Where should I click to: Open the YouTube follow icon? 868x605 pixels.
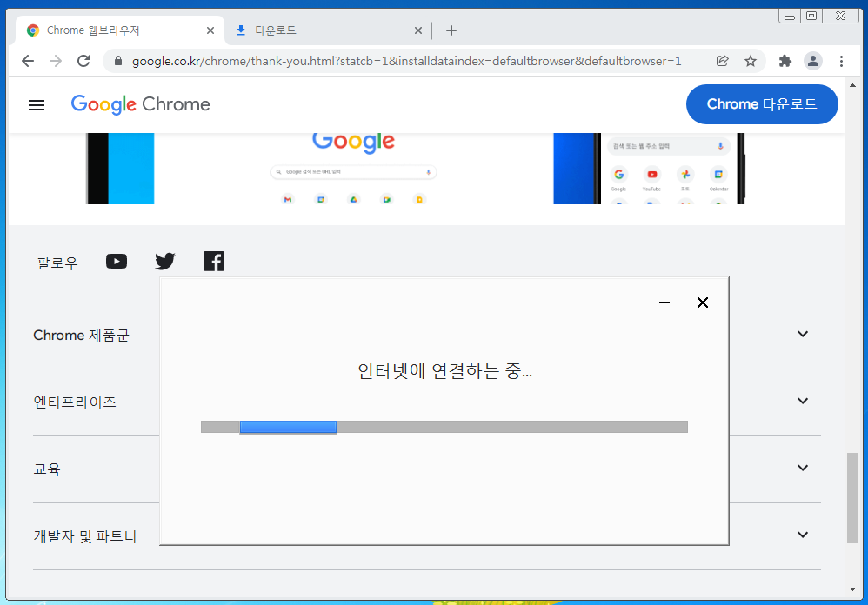click(x=117, y=261)
